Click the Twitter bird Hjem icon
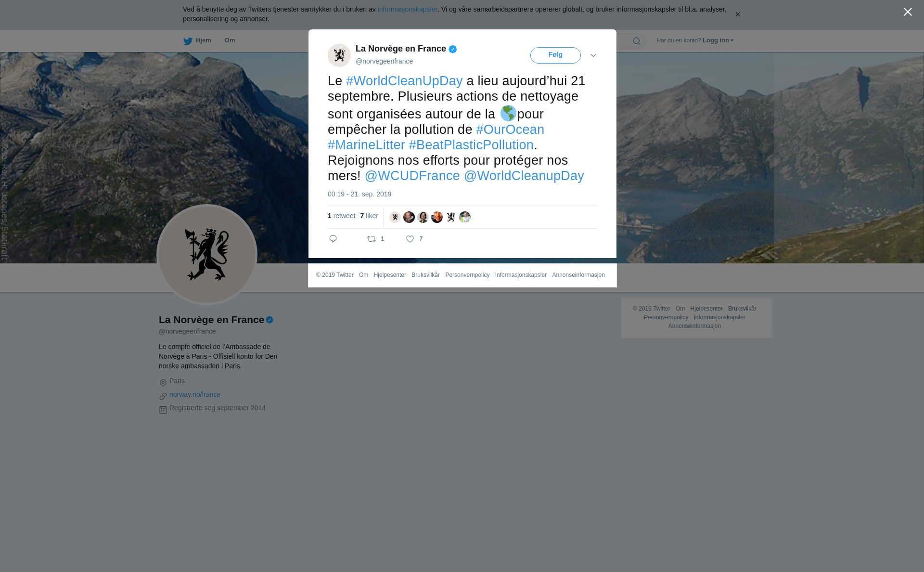The image size is (924, 572). [x=188, y=41]
